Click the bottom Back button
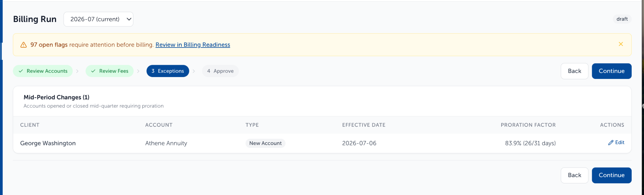The image size is (644, 195). click(575, 175)
